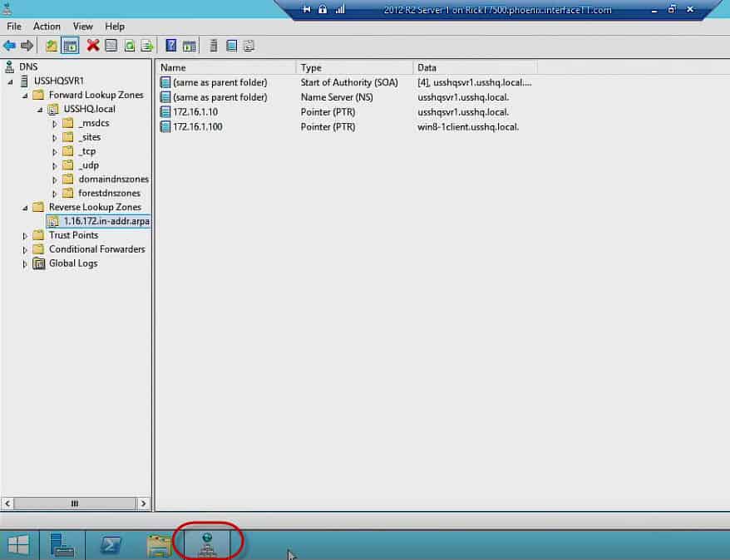Expand the Trust Points node
The height and width of the screenshot is (560, 730).
click(x=25, y=236)
